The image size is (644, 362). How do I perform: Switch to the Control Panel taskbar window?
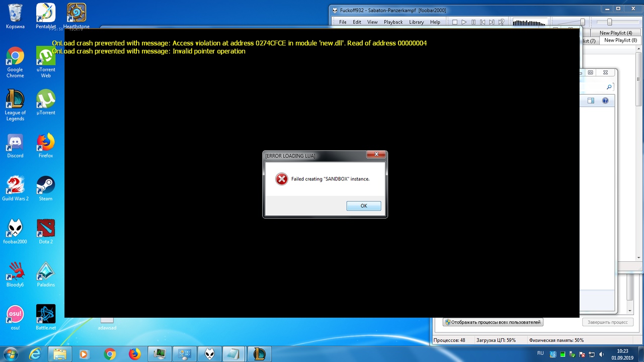click(185, 354)
